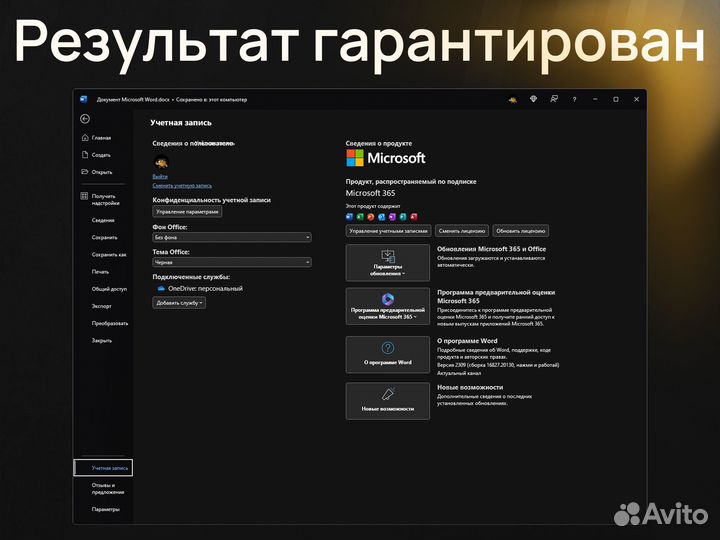
Task: Click the Сменить лицензию button
Action: point(461,231)
